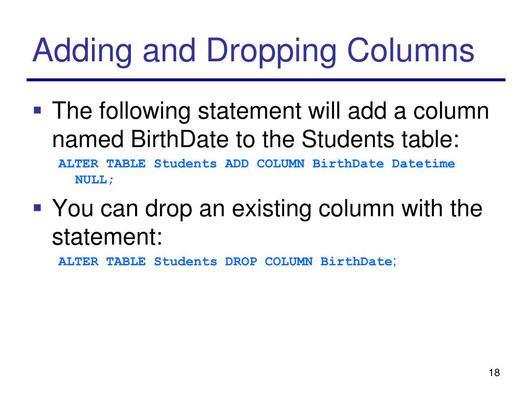Select BirthDate in the drop statement

pyautogui.click(x=356, y=262)
